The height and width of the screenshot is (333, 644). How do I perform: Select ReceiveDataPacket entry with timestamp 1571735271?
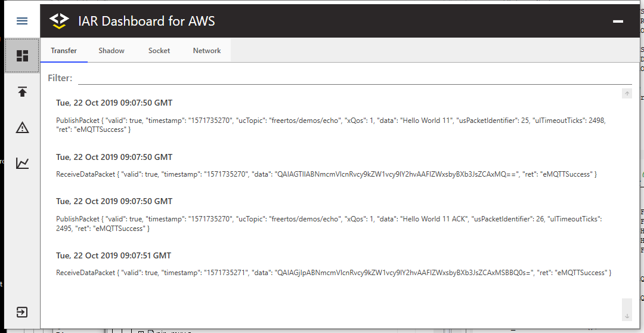tap(334, 273)
